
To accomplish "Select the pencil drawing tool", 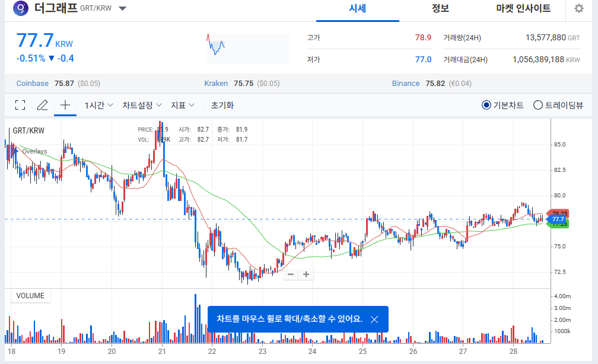I will tap(42, 105).
